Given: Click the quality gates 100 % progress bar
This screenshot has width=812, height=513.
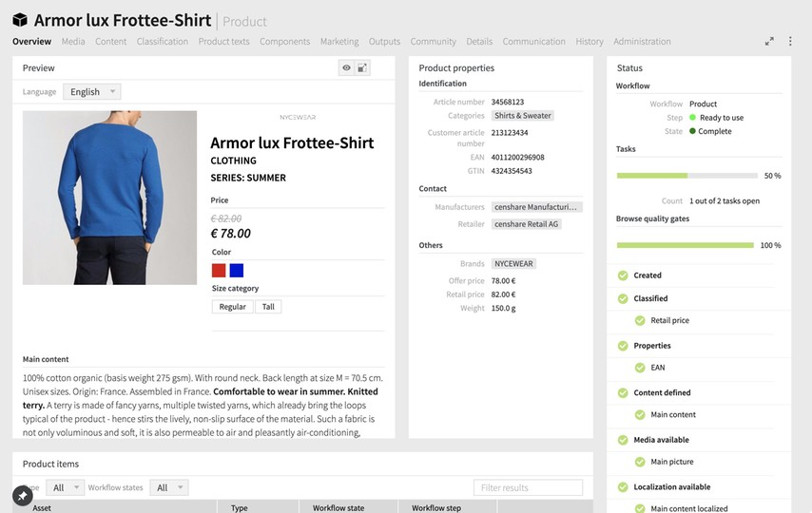Looking at the screenshot, I should tap(686, 245).
